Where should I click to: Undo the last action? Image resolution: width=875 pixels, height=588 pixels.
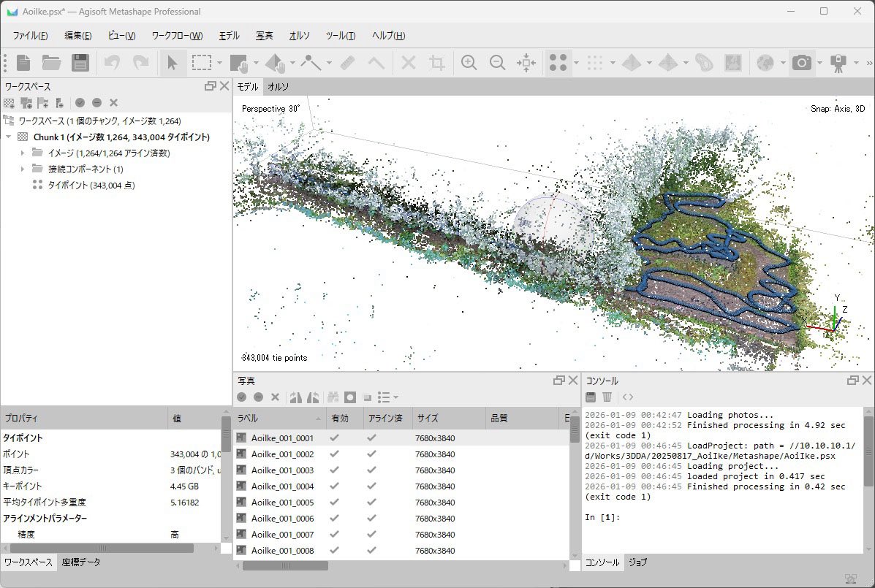[112, 62]
